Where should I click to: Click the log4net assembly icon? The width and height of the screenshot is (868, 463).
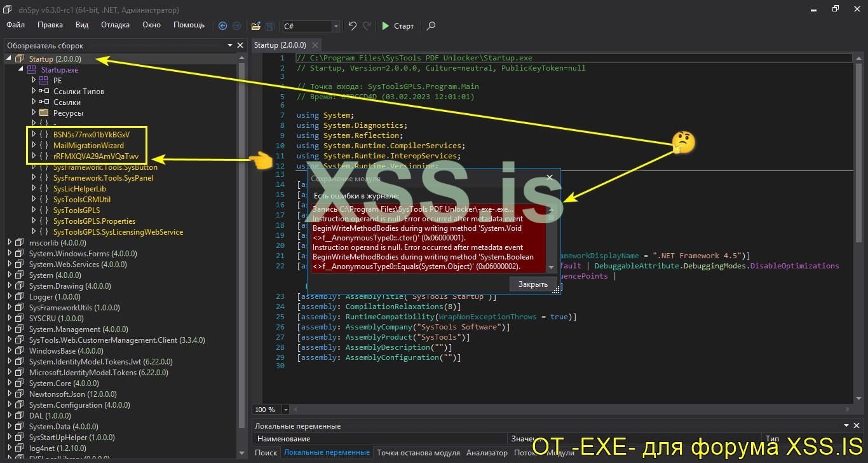19,448
